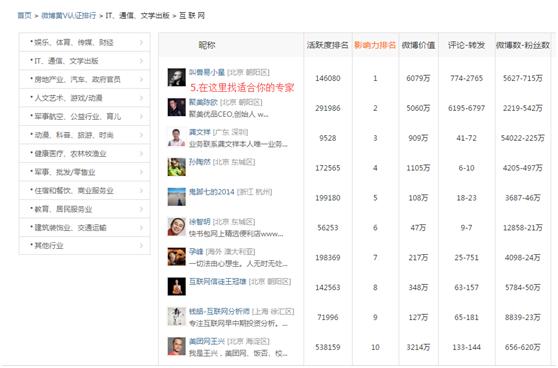Click the 昵称 column header
Screen dimensions: 558x368
point(207,45)
